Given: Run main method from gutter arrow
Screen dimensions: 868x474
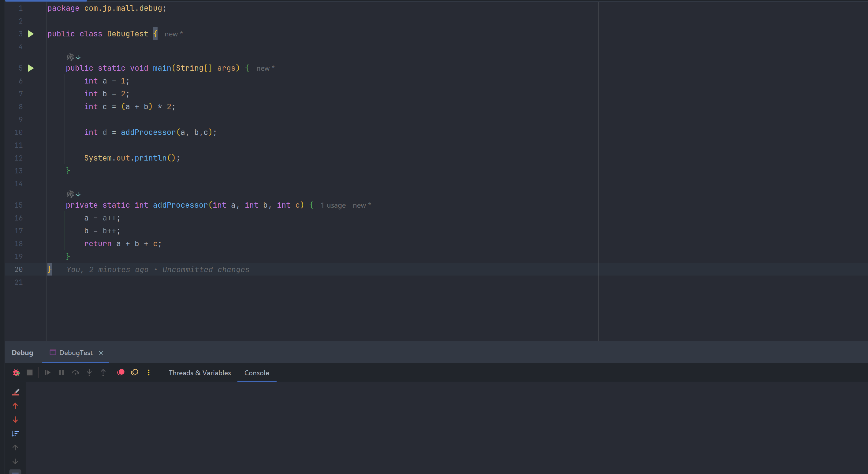Looking at the screenshot, I should [x=31, y=69].
